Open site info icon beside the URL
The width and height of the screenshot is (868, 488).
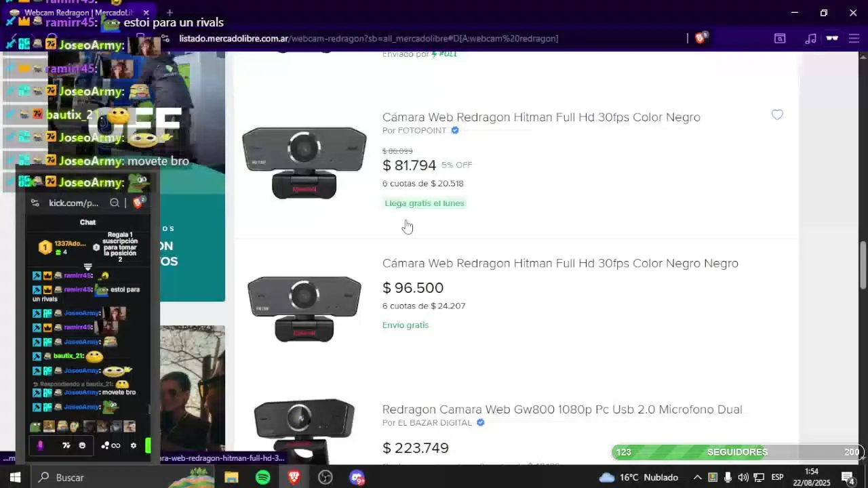coord(165,39)
